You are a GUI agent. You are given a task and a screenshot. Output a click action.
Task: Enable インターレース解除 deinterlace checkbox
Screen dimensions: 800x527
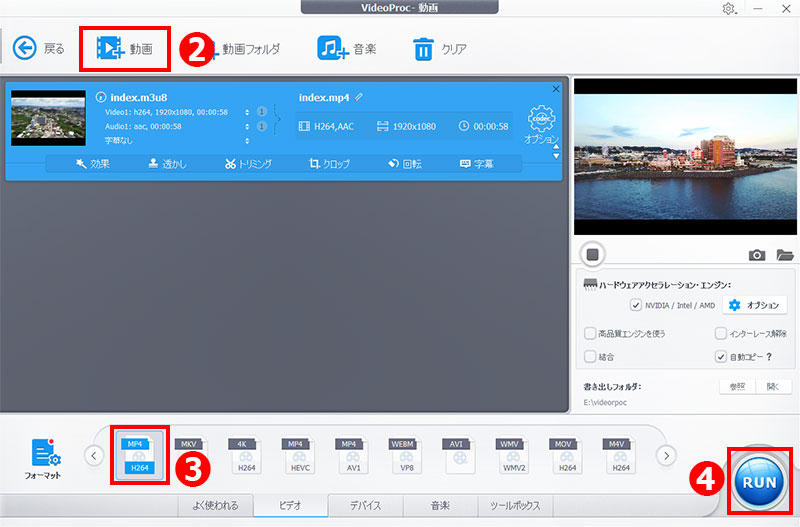click(720, 334)
